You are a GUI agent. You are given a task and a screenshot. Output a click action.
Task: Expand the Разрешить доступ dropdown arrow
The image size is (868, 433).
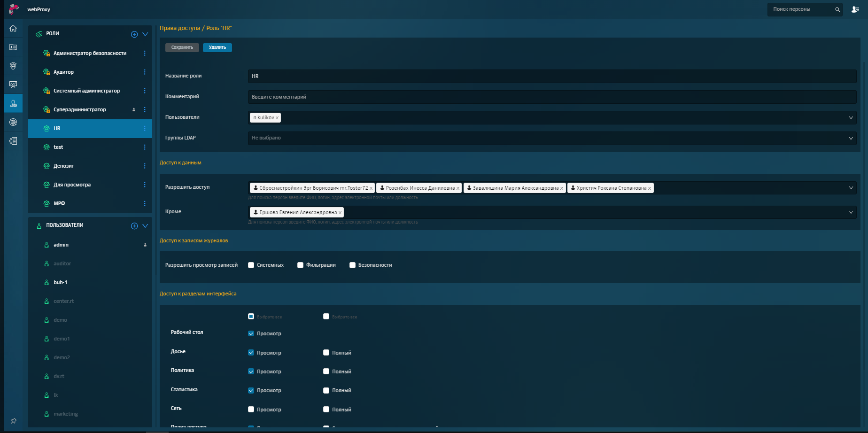(x=851, y=188)
